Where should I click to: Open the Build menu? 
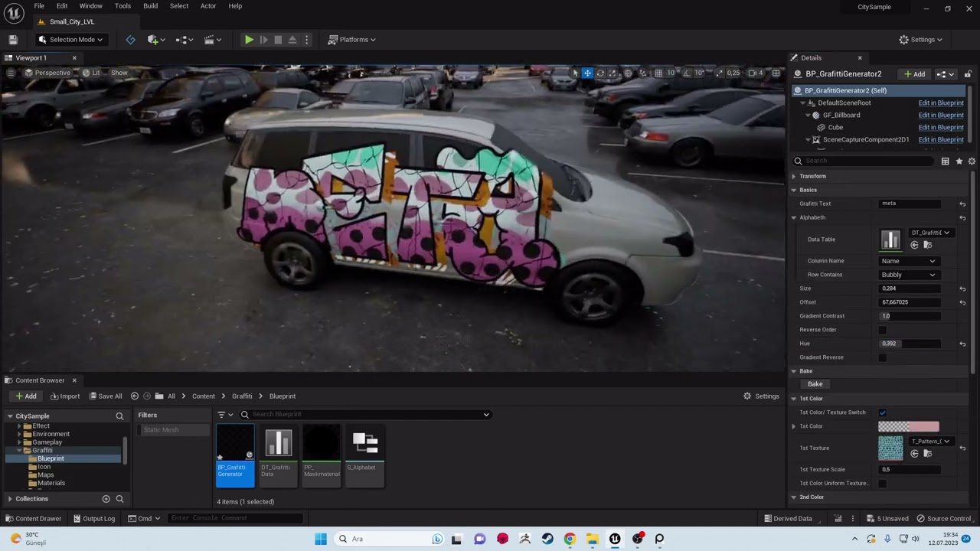pos(150,6)
